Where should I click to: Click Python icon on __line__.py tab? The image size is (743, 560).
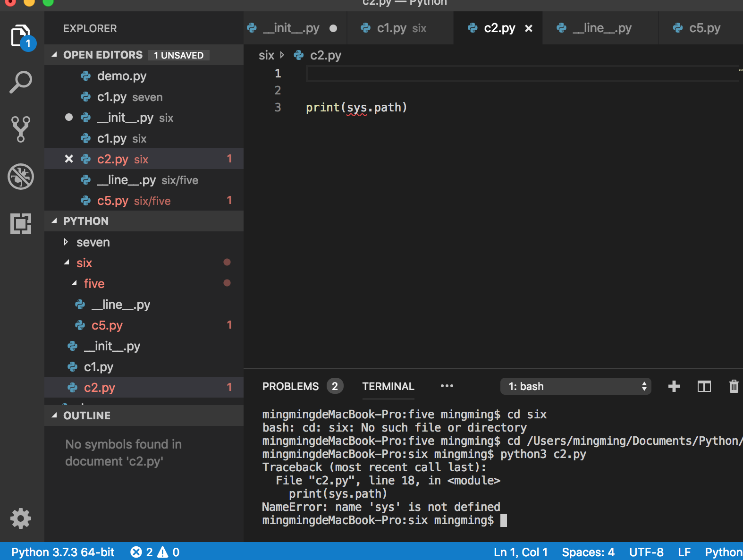pyautogui.click(x=561, y=28)
